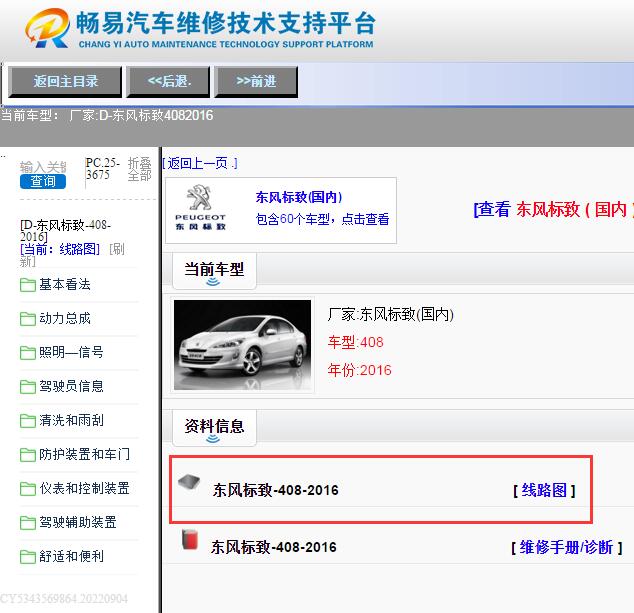
Task: Collapse all with the 折叠全部 link
Action: point(139,169)
